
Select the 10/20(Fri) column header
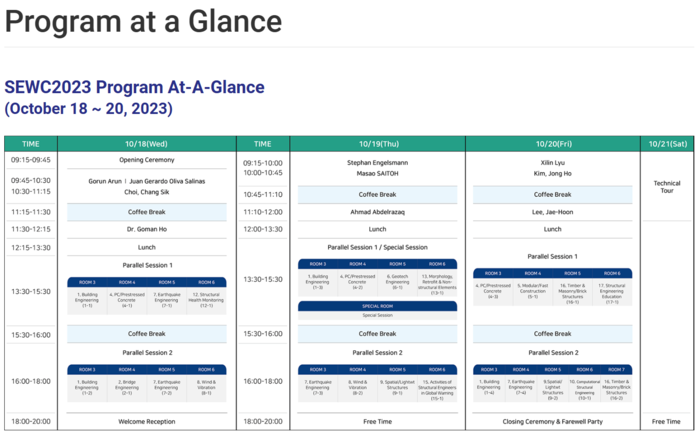552,143
